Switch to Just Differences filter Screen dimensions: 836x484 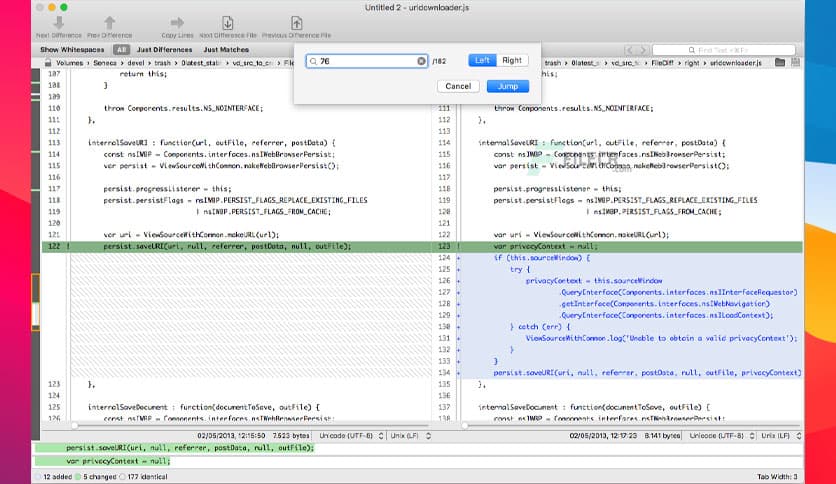pos(164,50)
